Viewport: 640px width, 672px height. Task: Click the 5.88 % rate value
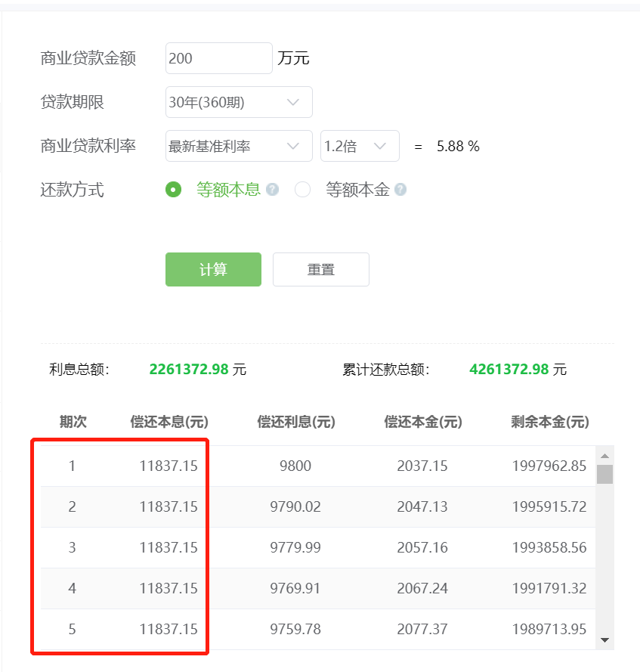point(458,146)
